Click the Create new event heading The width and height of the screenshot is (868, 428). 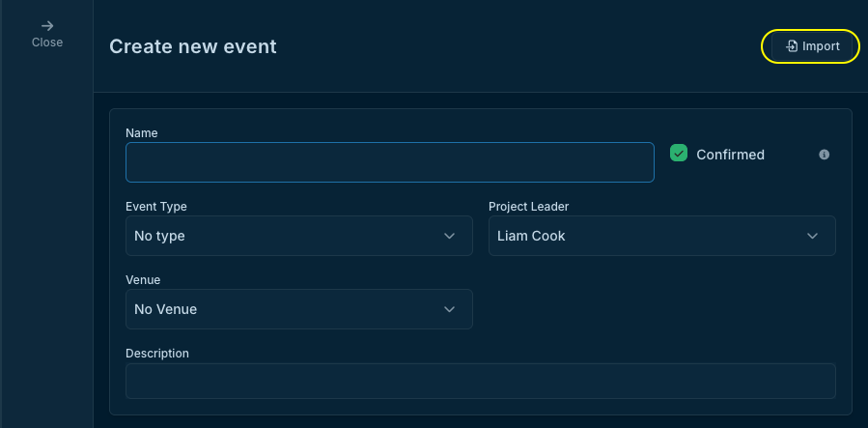pos(193,46)
